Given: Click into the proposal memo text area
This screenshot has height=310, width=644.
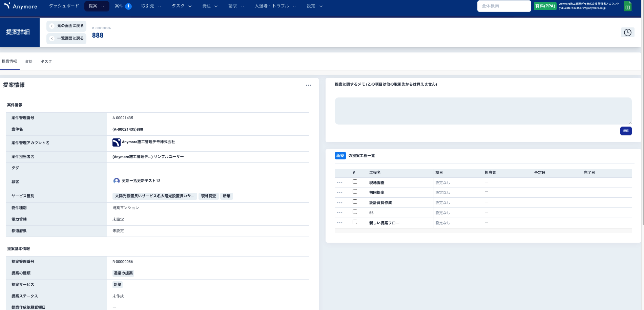Looking at the screenshot, I should 483,111.
